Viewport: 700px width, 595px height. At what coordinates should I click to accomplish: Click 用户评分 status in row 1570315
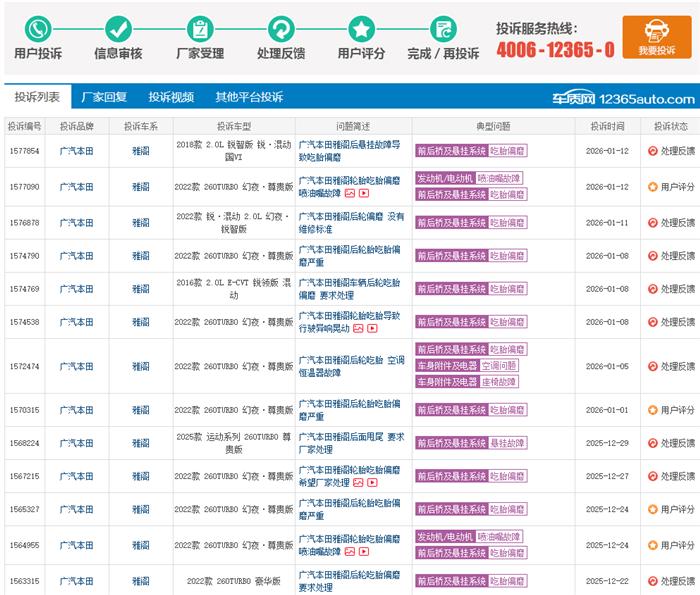(x=671, y=410)
